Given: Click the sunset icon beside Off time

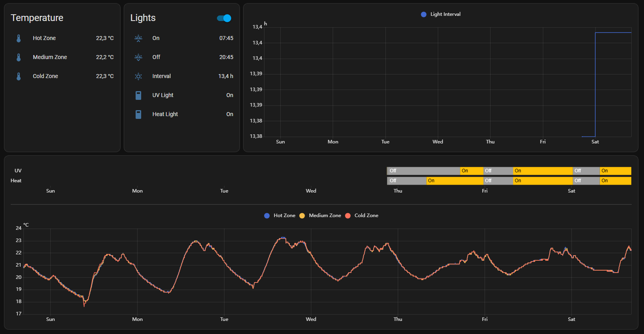Looking at the screenshot, I should point(138,57).
